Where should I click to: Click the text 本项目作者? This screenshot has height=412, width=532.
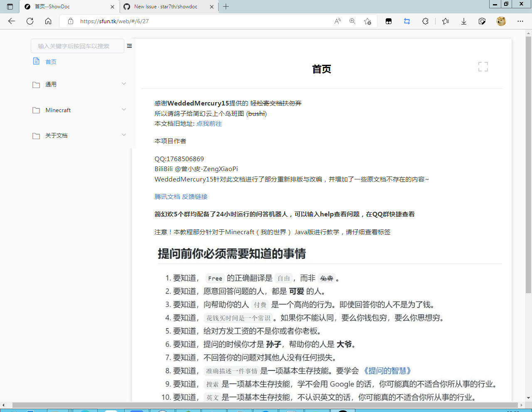(x=170, y=141)
